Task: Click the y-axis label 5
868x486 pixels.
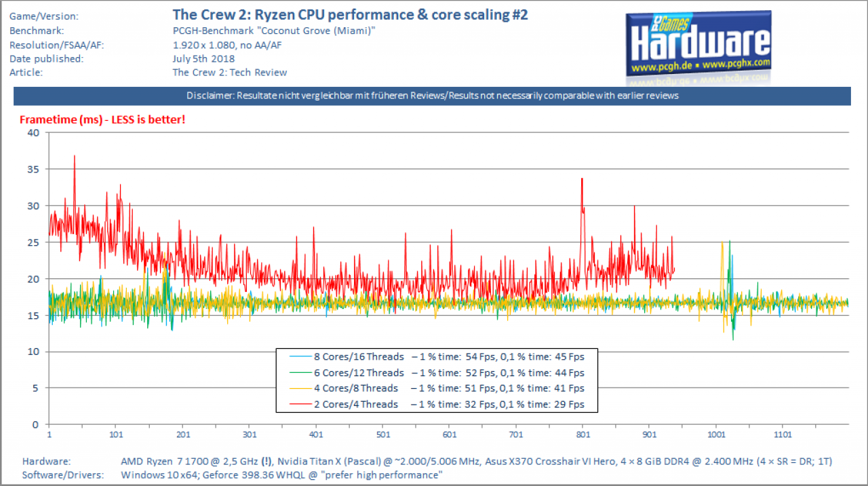Action: pos(37,388)
